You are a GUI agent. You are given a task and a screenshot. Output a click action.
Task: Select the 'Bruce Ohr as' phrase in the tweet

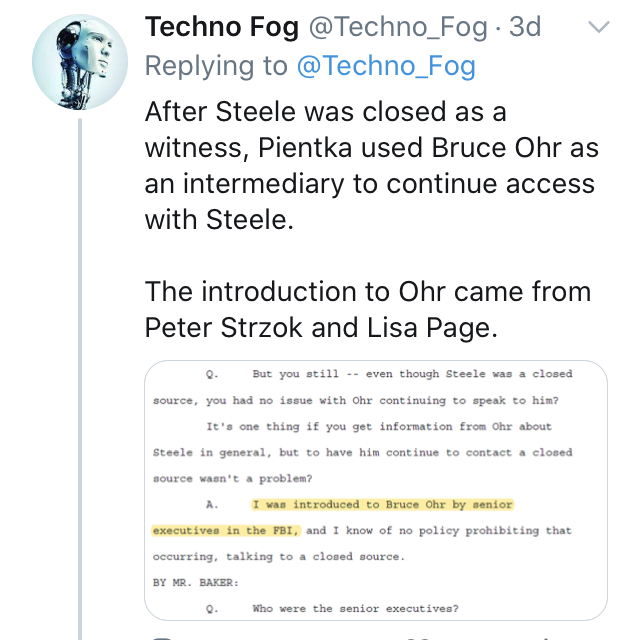point(515,148)
